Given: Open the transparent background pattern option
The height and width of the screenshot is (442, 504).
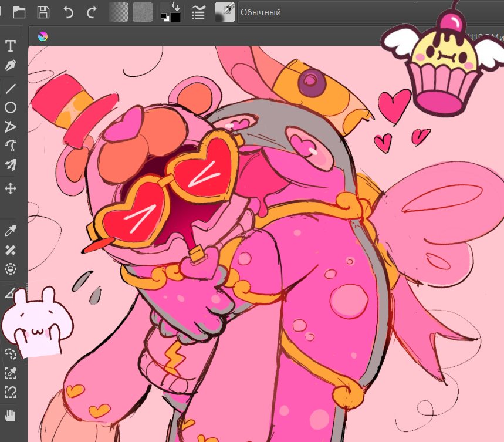Looking at the screenshot, I should pos(120,12).
